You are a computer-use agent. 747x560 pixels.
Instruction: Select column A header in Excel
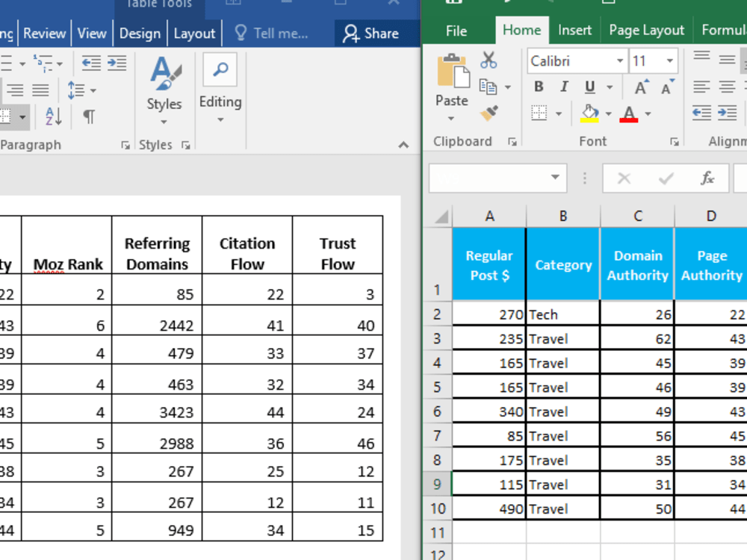[489, 217]
